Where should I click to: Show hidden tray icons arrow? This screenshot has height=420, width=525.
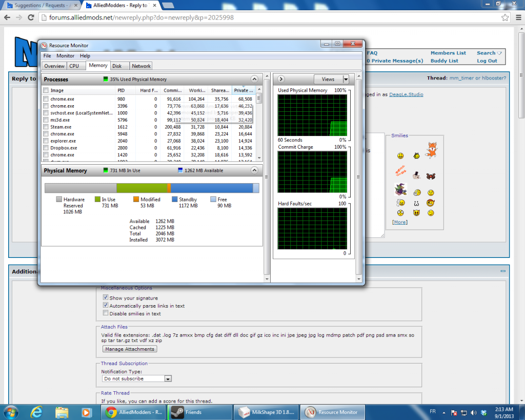point(444,413)
